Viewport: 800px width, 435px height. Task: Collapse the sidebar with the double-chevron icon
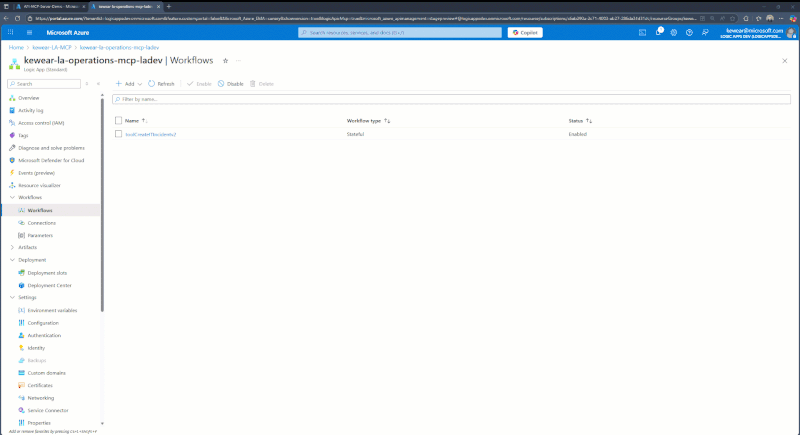[98, 84]
